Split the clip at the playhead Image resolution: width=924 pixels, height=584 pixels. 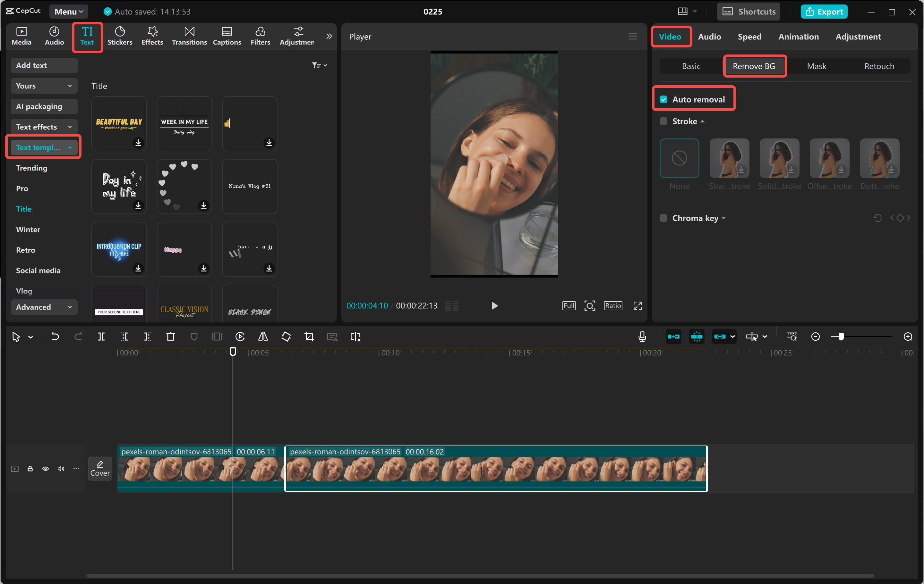102,336
